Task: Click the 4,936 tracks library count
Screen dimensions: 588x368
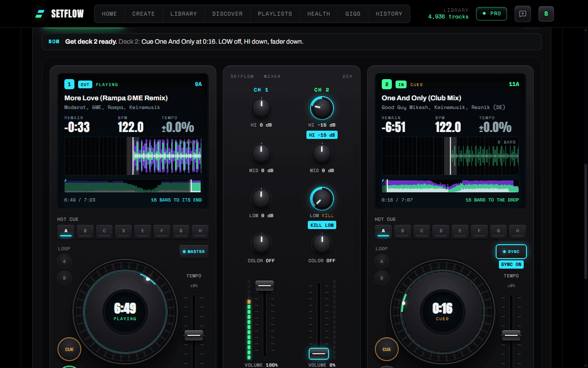Action: [x=448, y=17]
